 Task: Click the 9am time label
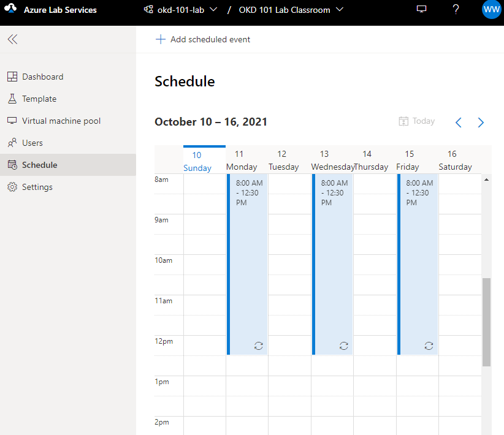tap(161, 220)
